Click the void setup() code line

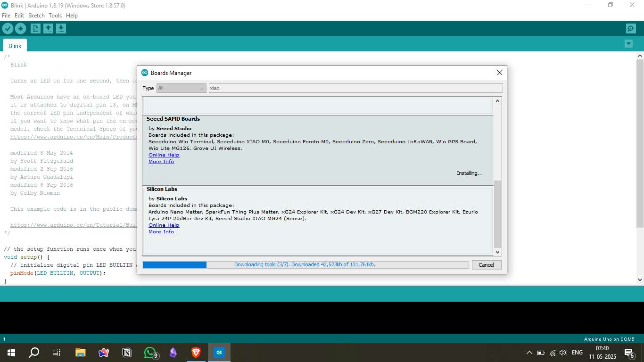(x=26, y=257)
